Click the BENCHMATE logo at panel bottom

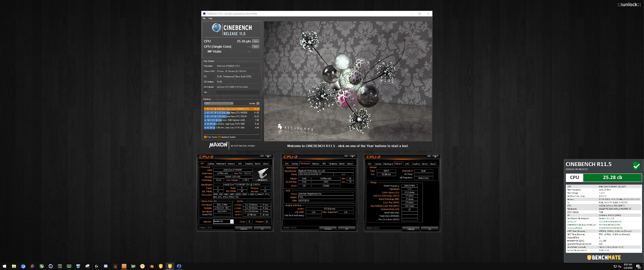point(604,257)
